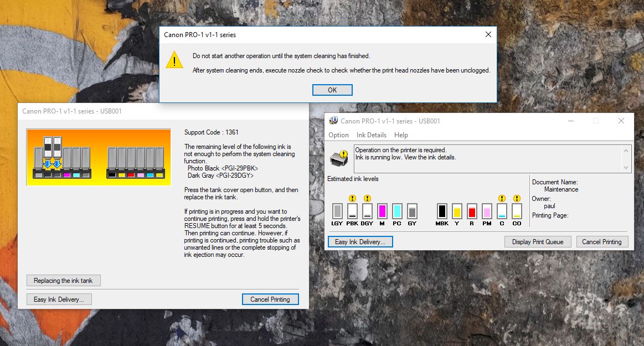Image resolution: width=644 pixels, height=346 pixels.
Task: Click the Replacing the ink tank button
Action: [x=63, y=281]
